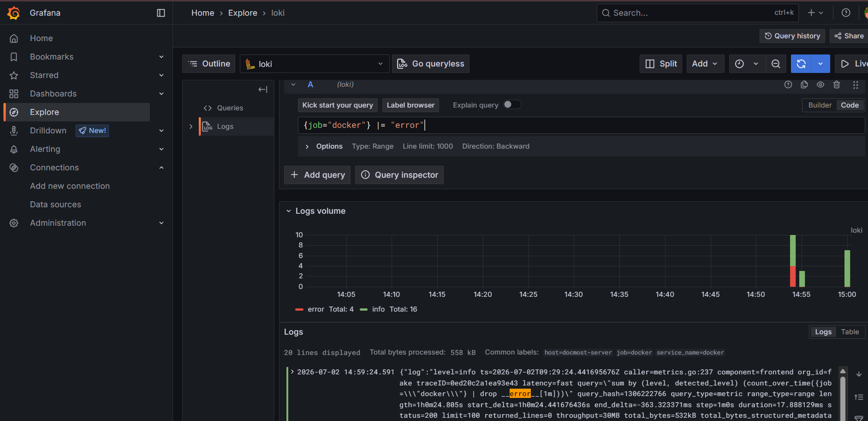Viewport: 868px width, 421px height.
Task: Open the Outline panel button
Action: coord(209,64)
